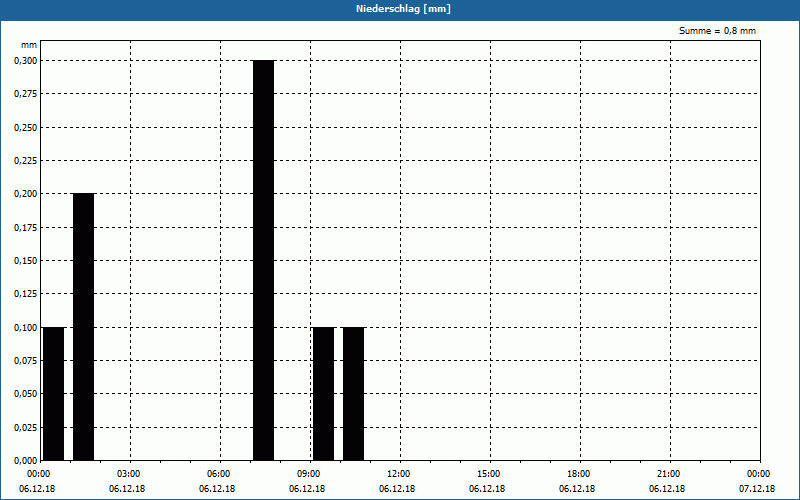Click the 0,275 y-axis value

[x=26, y=94]
